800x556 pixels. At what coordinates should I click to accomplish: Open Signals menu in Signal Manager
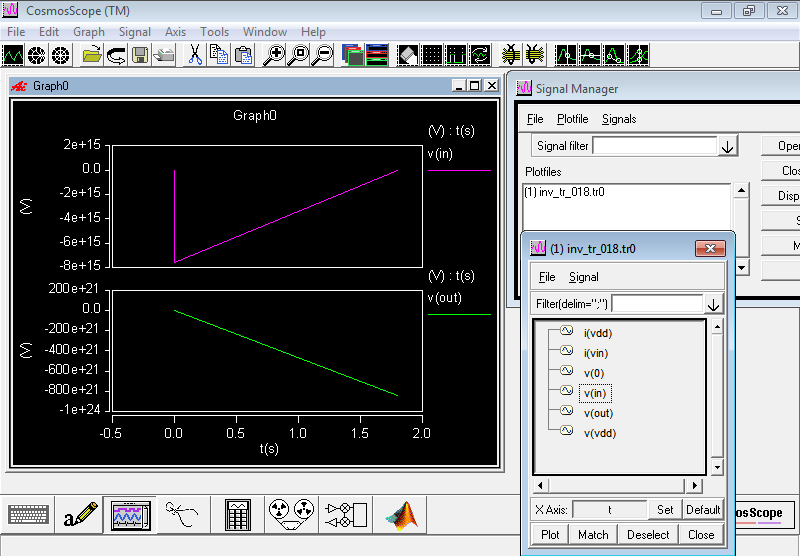(x=619, y=119)
